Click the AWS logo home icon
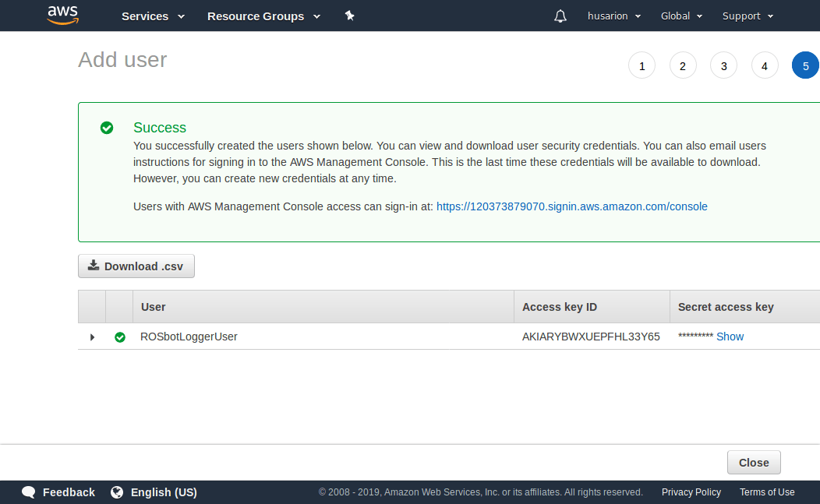Screen dimensions: 820x504 pyautogui.click(x=63, y=15)
